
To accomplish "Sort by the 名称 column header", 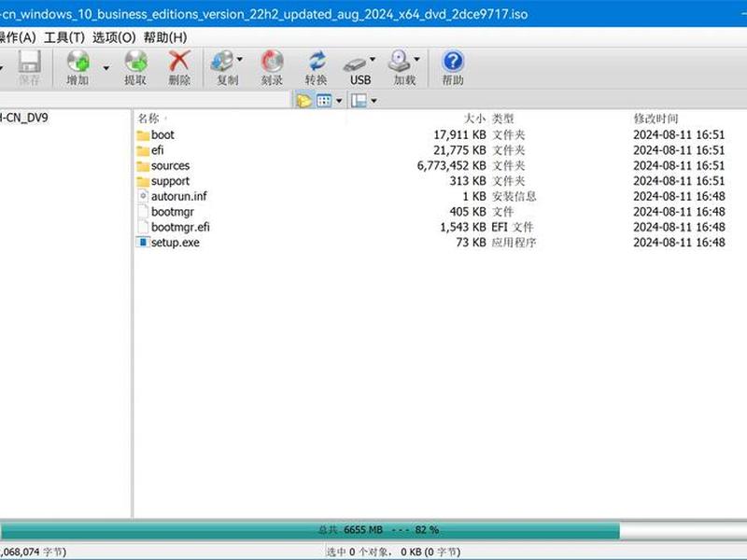I will pyautogui.click(x=148, y=119).
